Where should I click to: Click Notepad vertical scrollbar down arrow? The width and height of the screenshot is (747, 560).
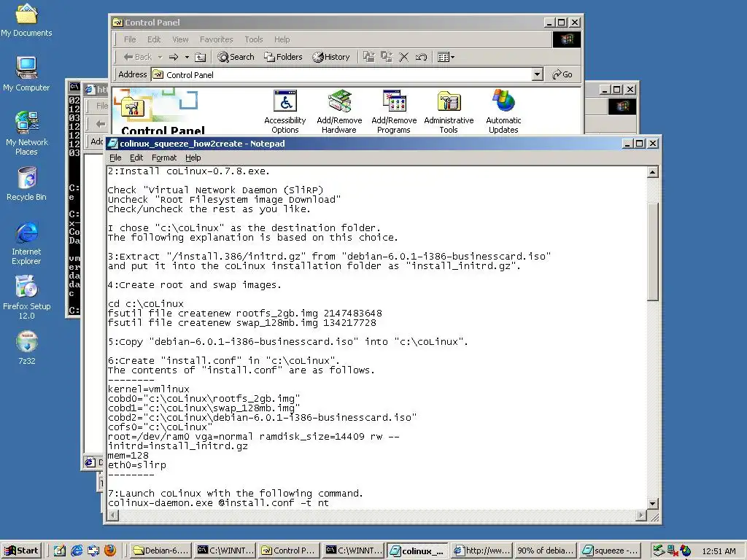[x=653, y=503]
